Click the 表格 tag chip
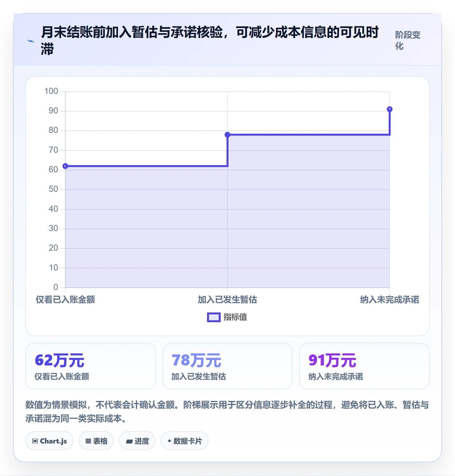The image size is (455, 476). click(96, 441)
